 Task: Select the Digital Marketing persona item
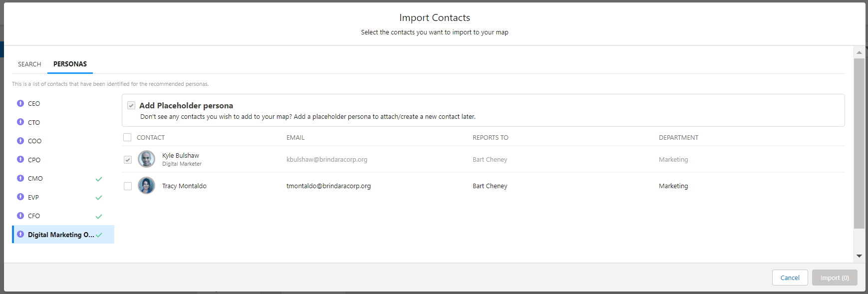(x=63, y=235)
